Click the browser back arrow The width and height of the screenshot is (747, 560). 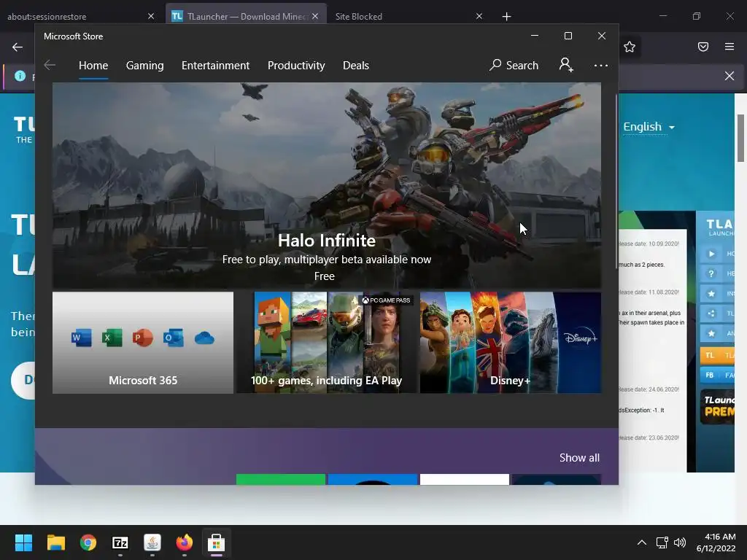point(18,47)
